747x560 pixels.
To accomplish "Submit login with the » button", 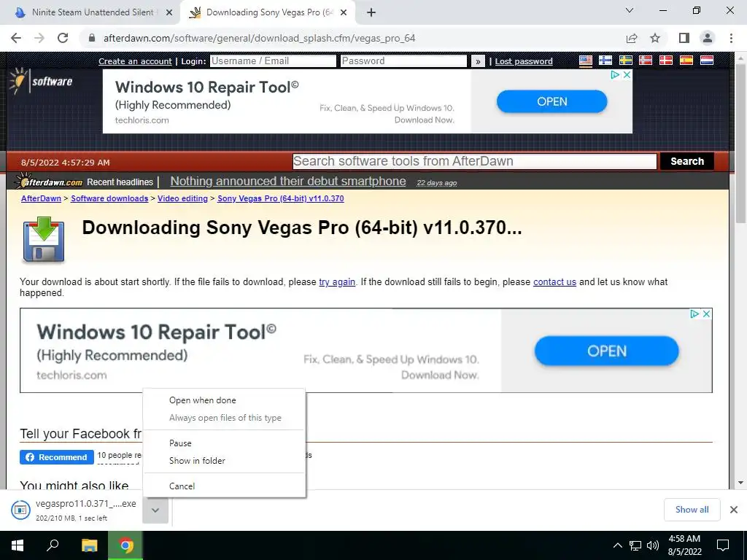I will coord(478,61).
